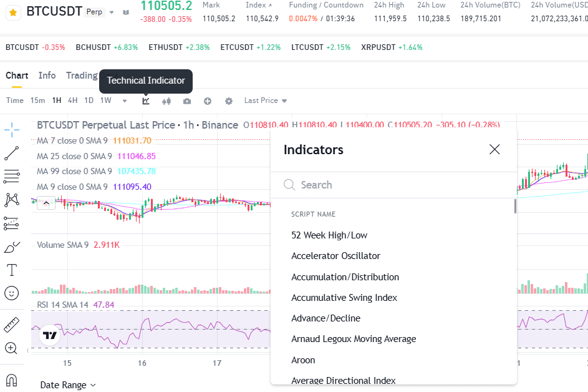
Task: Click the ETHUSDT ticker in the strip
Action: tap(179, 47)
